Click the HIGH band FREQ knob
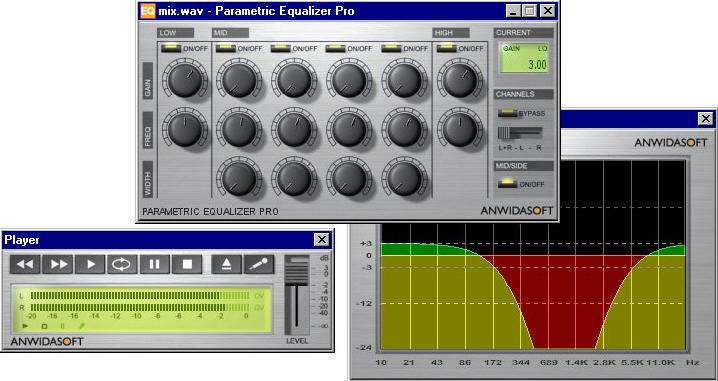Viewport: 718px width, 381px height. [x=460, y=130]
